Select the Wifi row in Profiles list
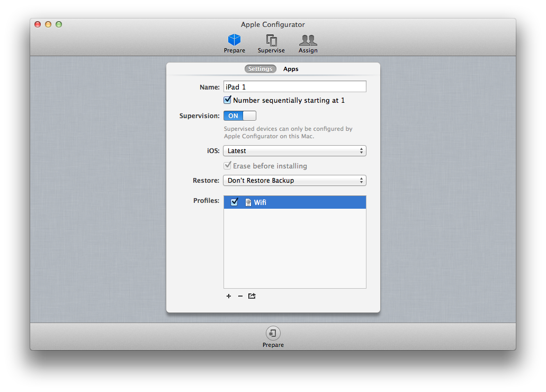Screen dimensions: 546x392 click(294, 202)
